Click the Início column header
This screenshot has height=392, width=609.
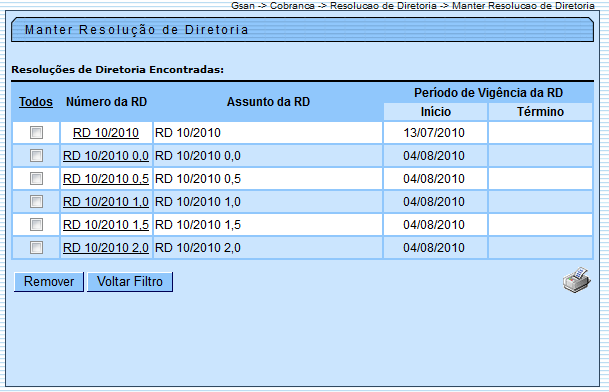click(436, 112)
